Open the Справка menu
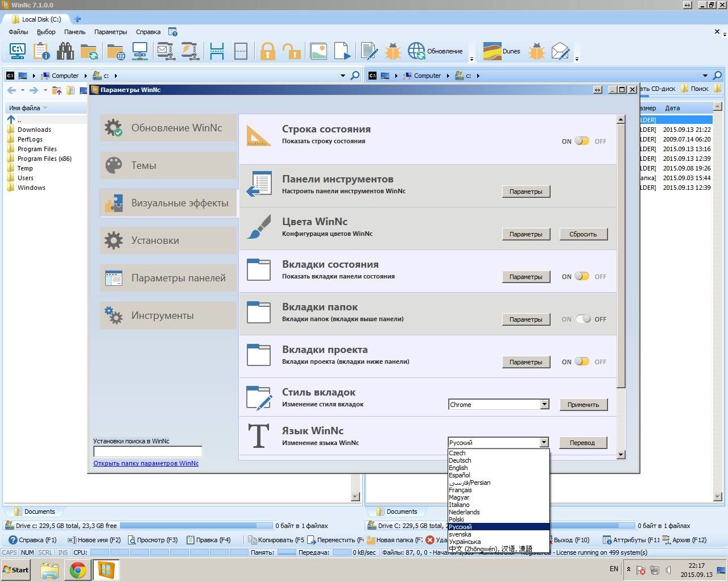 click(148, 32)
